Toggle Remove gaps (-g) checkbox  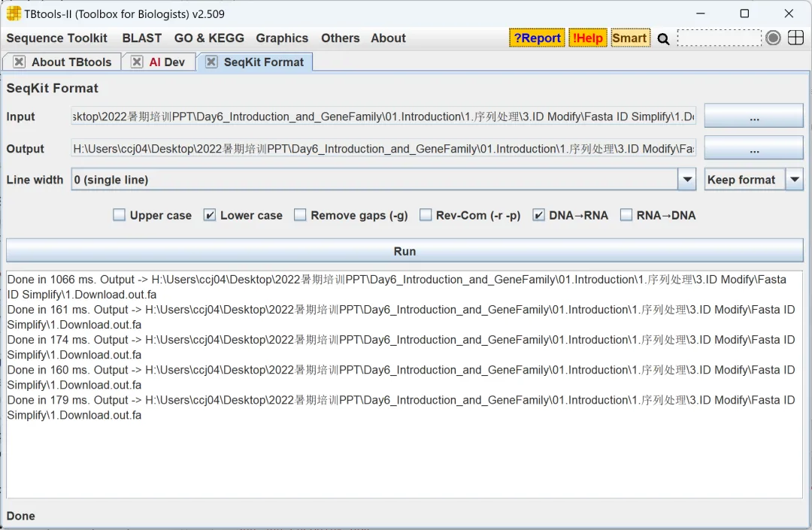(300, 215)
